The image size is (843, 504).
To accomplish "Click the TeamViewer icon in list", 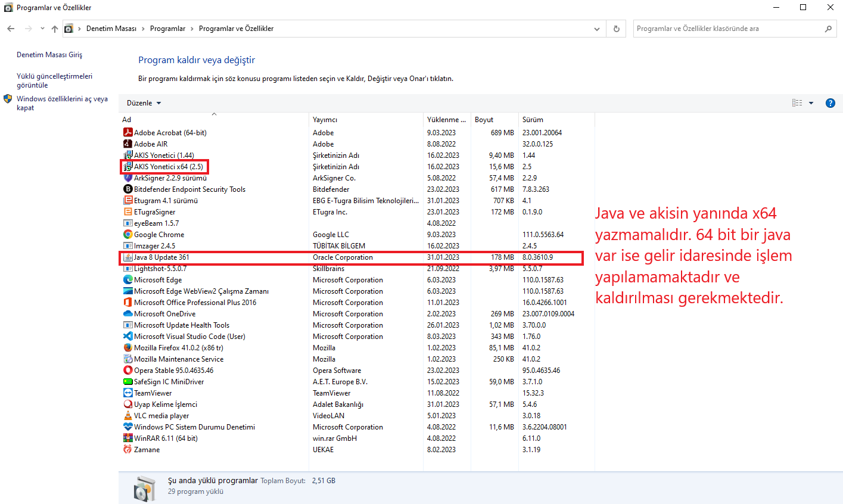I will tap(127, 393).
